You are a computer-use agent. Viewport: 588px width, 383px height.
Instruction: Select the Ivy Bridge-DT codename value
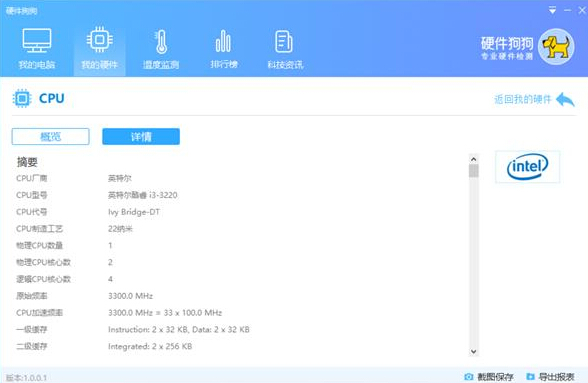pyautogui.click(x=134, y=212)
